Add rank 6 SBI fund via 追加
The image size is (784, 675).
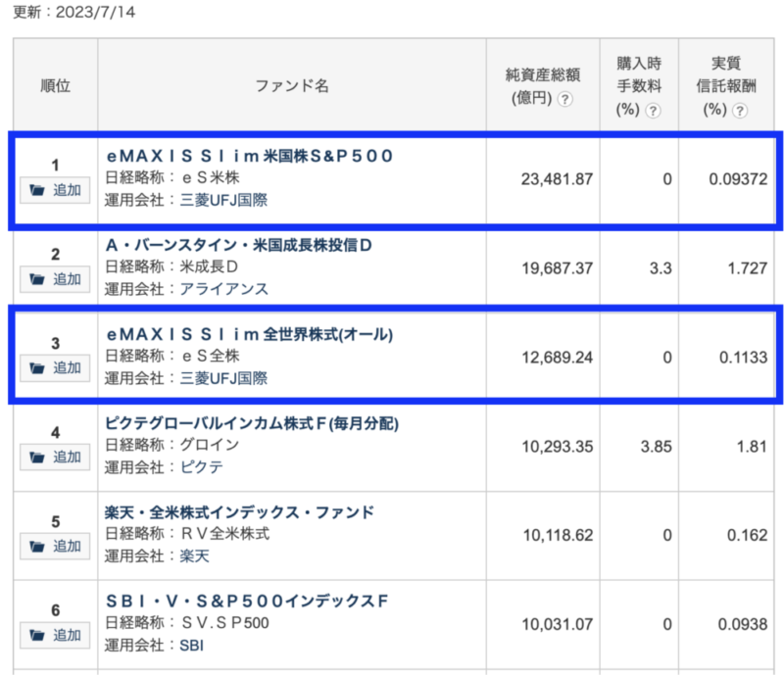(55, 635)
